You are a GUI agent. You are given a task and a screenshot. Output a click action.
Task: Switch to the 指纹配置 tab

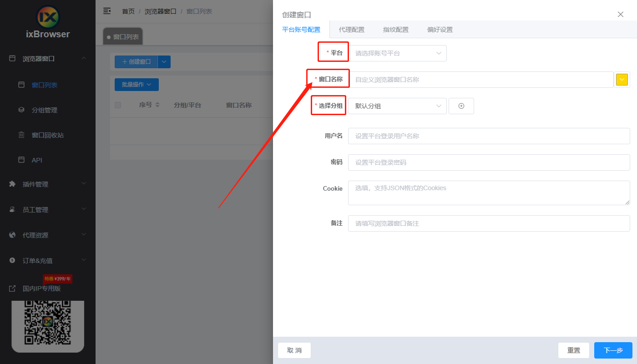pyautogui.click(x=395, y=29)
